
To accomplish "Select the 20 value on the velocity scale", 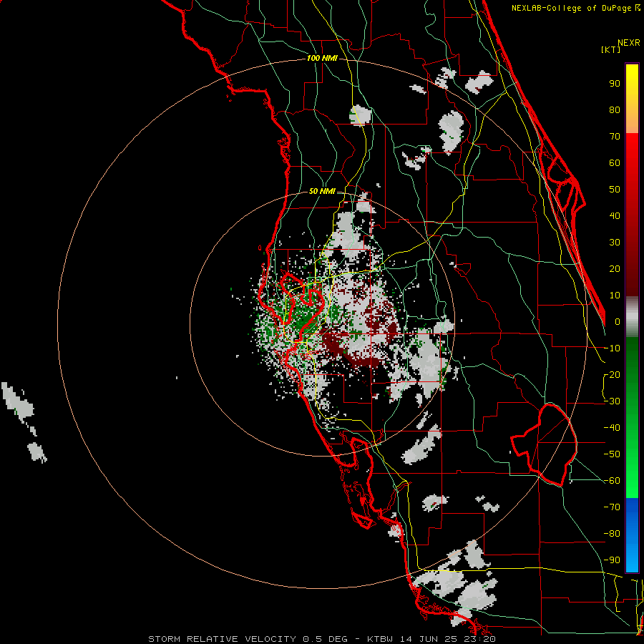I will [615, 269].
